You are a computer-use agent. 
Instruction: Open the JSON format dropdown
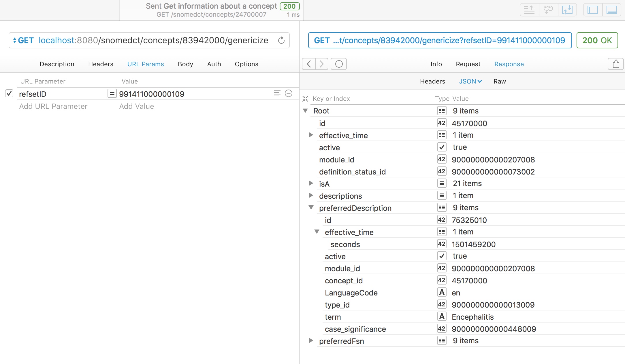(x=470, y=81)
